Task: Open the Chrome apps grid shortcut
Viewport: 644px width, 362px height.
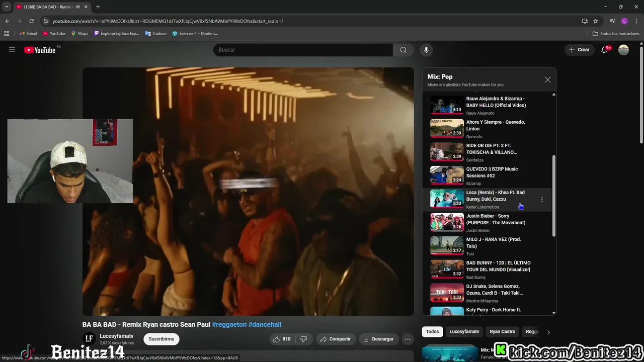Action: (x=7, y=34)
